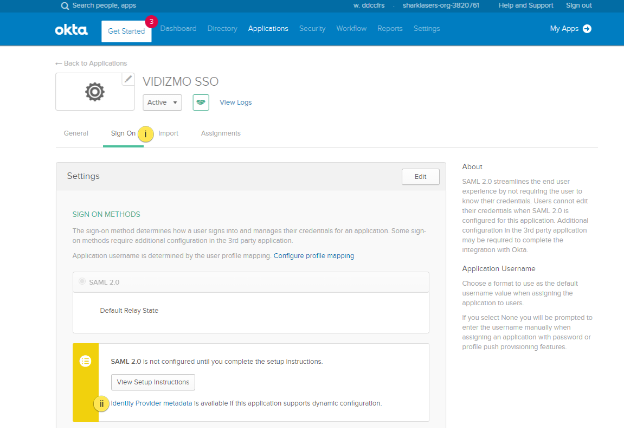624x429 pixels.
Task: Open the Active status dropdown
Action: point(162,103)
